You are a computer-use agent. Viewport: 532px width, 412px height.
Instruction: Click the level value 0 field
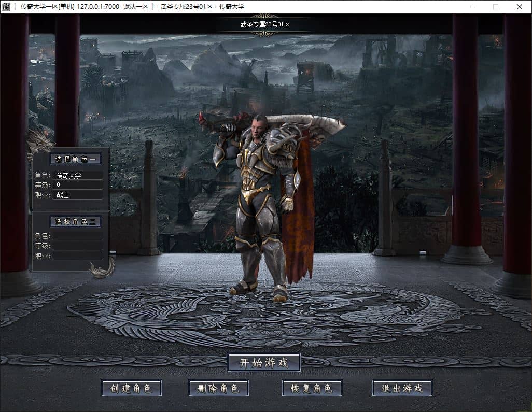(78, 185)
